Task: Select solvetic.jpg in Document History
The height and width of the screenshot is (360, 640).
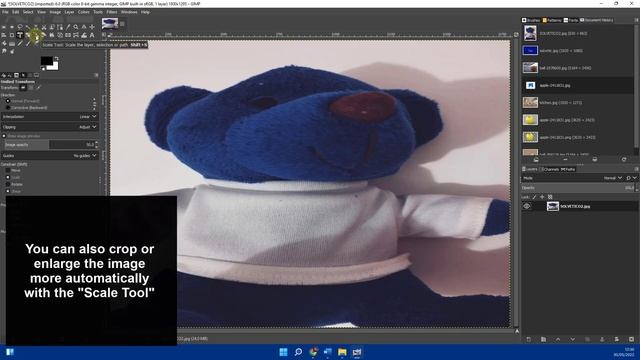Action: tap(578, 51)
